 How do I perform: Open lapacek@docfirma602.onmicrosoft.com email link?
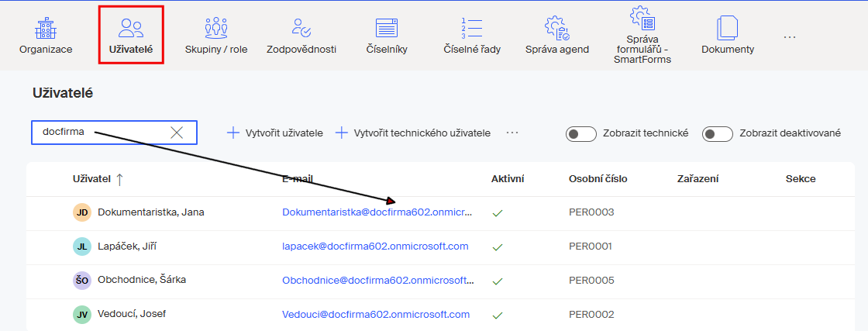[375, 247]
